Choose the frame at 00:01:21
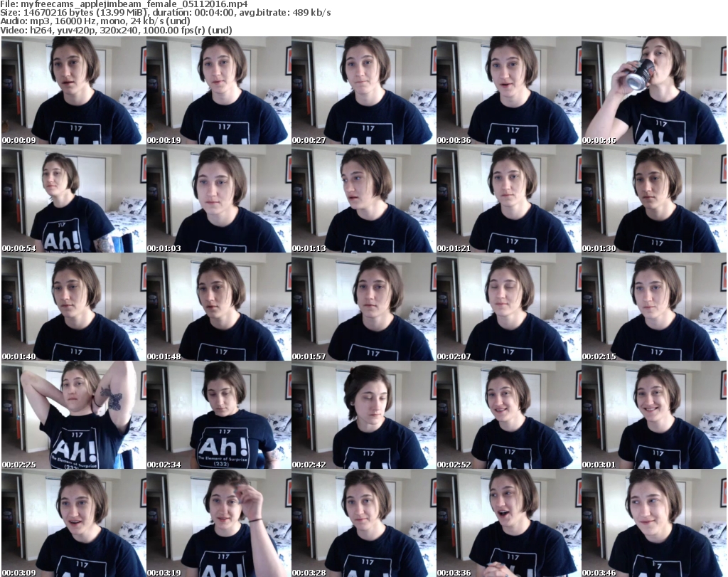 [x=508, y=198]
